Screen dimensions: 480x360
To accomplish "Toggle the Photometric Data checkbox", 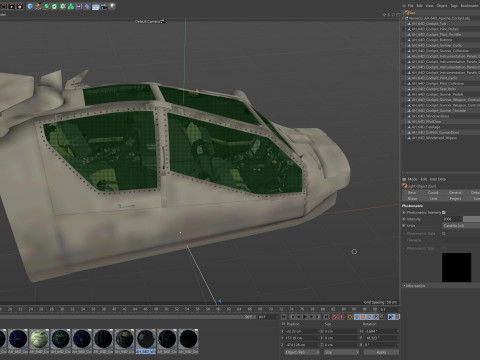I will [x=444, y=234].
